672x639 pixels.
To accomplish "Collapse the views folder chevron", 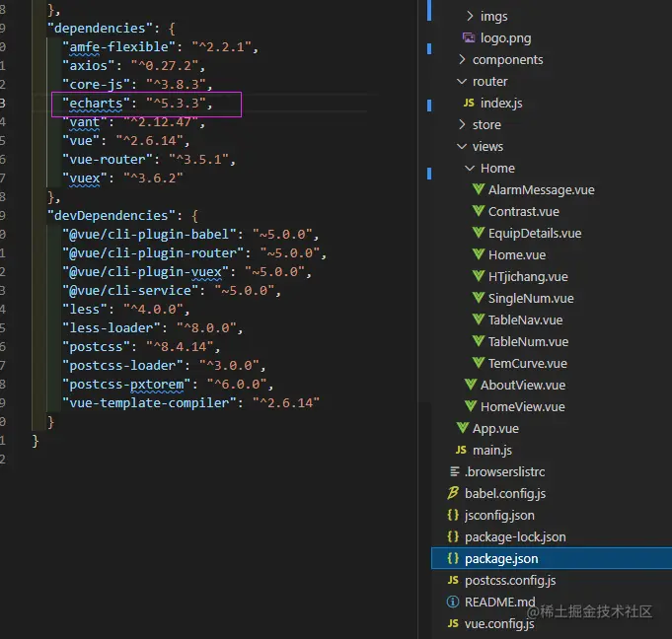I will click(x=462, y=146).
